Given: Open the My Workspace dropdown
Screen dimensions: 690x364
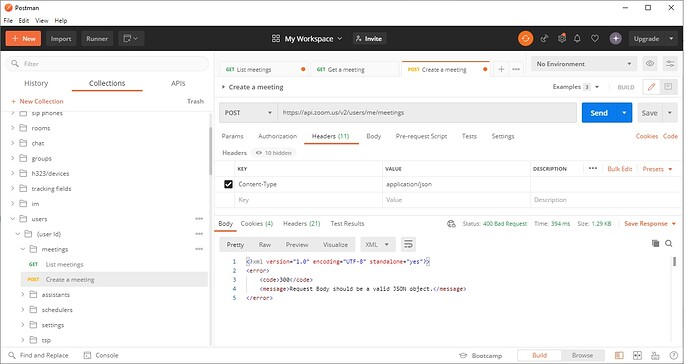Looking at the screenshot, I should [307, 39].
